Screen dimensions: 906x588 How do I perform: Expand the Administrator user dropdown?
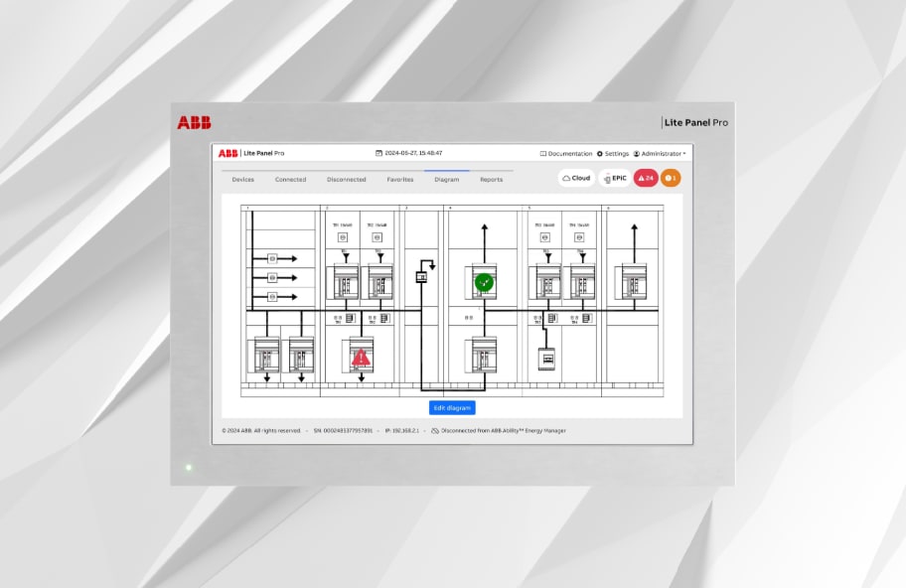click(661, 154)
